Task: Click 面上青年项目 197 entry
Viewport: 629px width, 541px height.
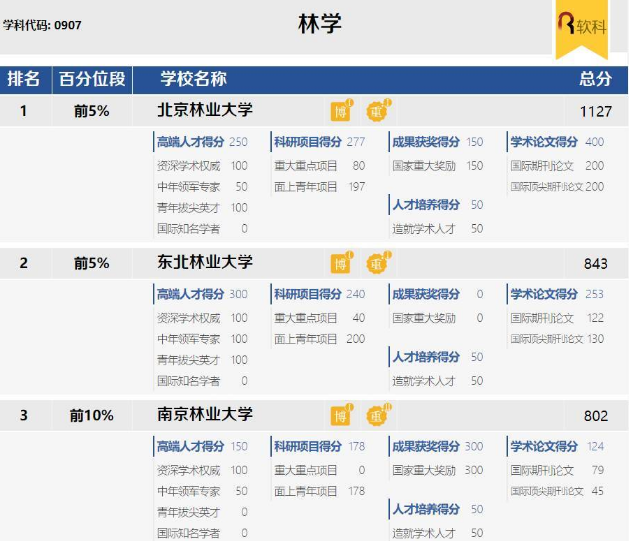Action: [x=320, y=186]
